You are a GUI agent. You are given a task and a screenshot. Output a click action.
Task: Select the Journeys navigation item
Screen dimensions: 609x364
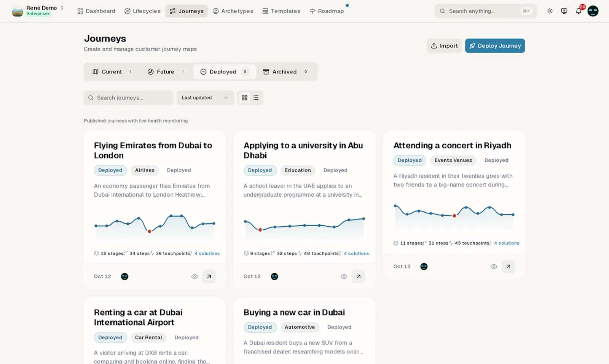pyautogui.click(x=187, y=11)
